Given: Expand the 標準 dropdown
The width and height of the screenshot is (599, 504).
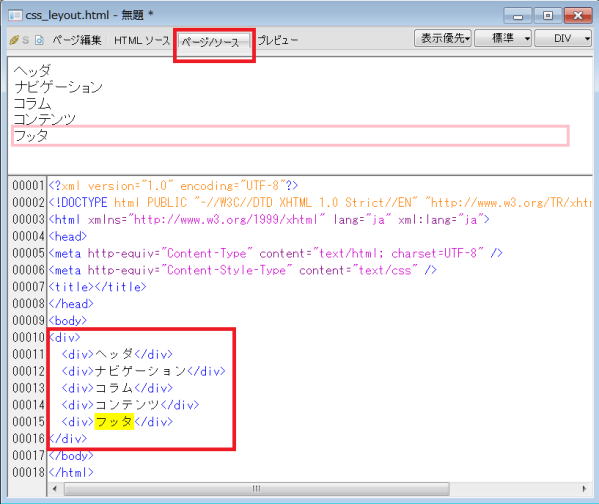Looking at the screenshot, I should [x=503, y=38].
